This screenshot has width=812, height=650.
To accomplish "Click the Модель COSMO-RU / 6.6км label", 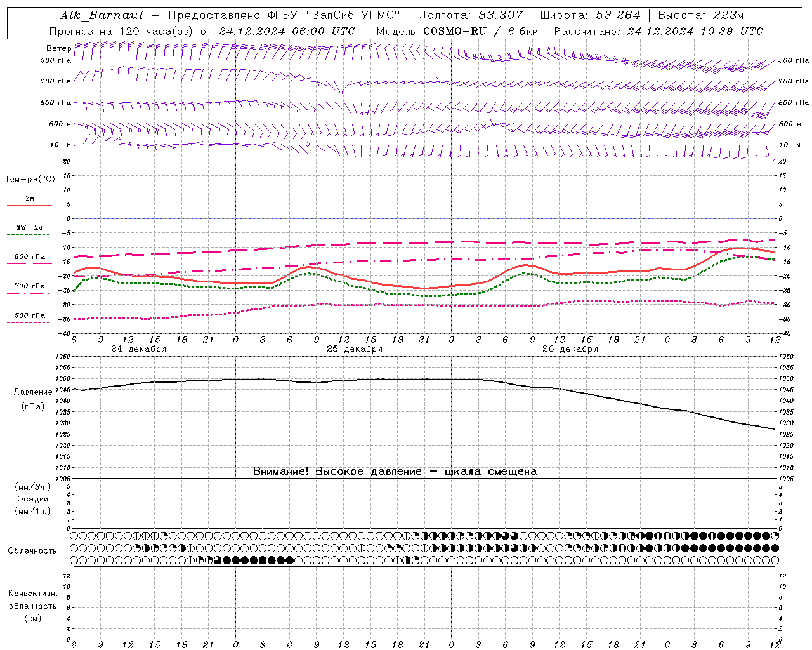I will [x=457, y=31].
